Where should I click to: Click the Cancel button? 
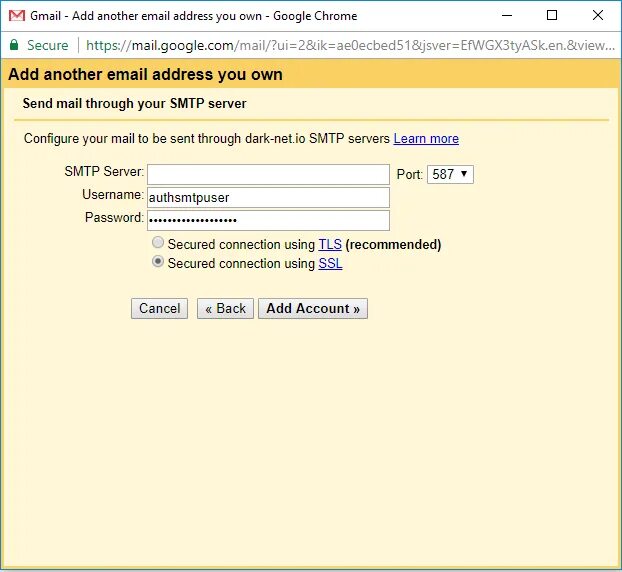(159, 309)
